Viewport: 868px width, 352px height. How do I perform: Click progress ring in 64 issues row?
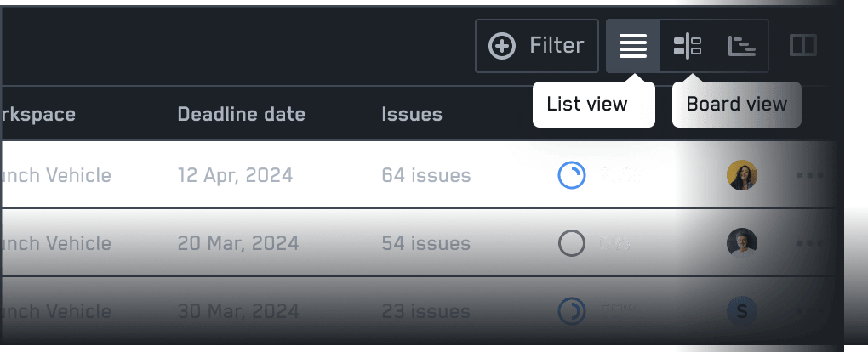[x=571, y=175]
